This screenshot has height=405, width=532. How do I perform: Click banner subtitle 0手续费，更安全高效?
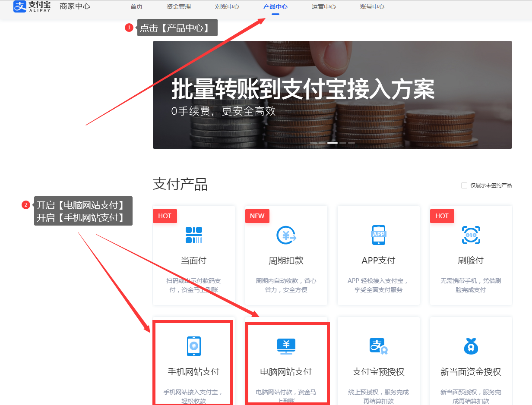[223, 111]
